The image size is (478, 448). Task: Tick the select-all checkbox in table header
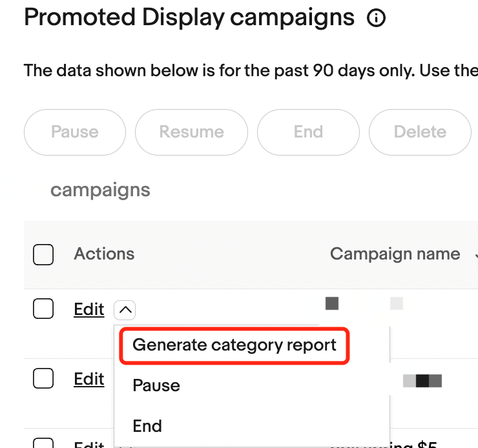click(x=43, y=255)
